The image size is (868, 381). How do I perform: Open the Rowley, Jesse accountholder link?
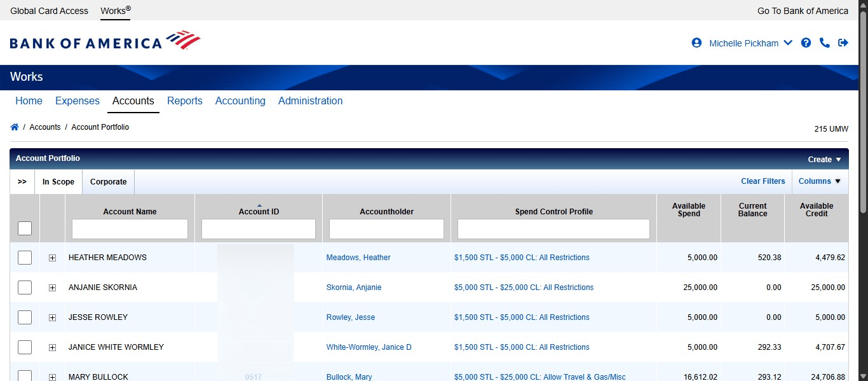point(351,317)
